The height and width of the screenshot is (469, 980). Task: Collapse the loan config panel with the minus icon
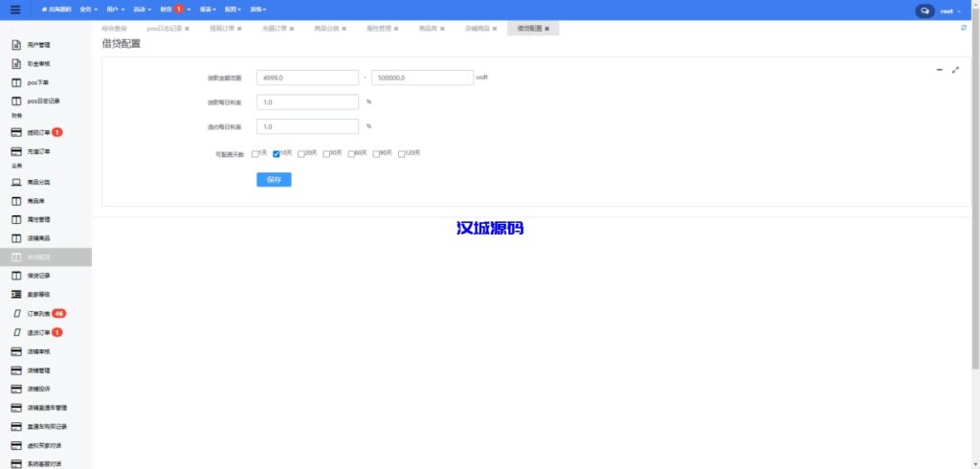940,70
